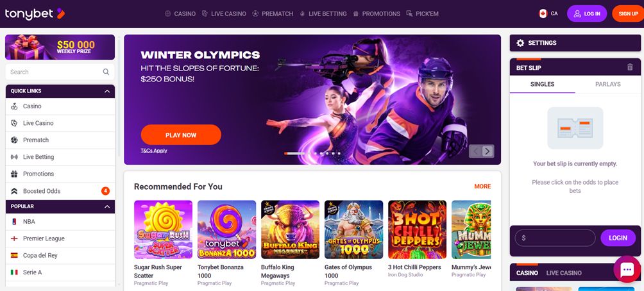Click the bet amount dollar field
644x291 pixels.
coord(555,238)
